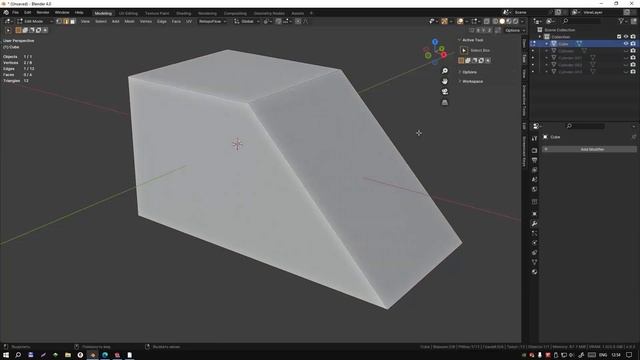Expand Collection in the outliner
This screenshot has height=360, width=640.
(540, 37)
